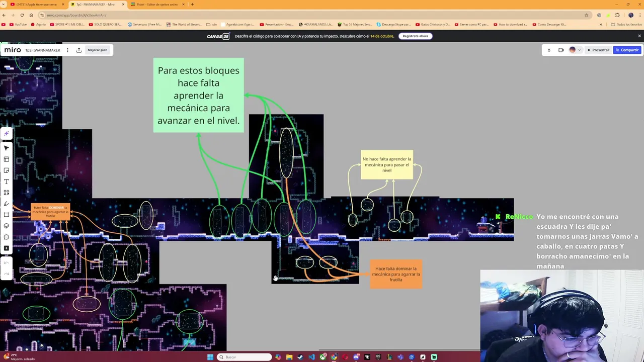Select the comment tool
The width and height of the screenshot is (644, 362).
point(6,237)
